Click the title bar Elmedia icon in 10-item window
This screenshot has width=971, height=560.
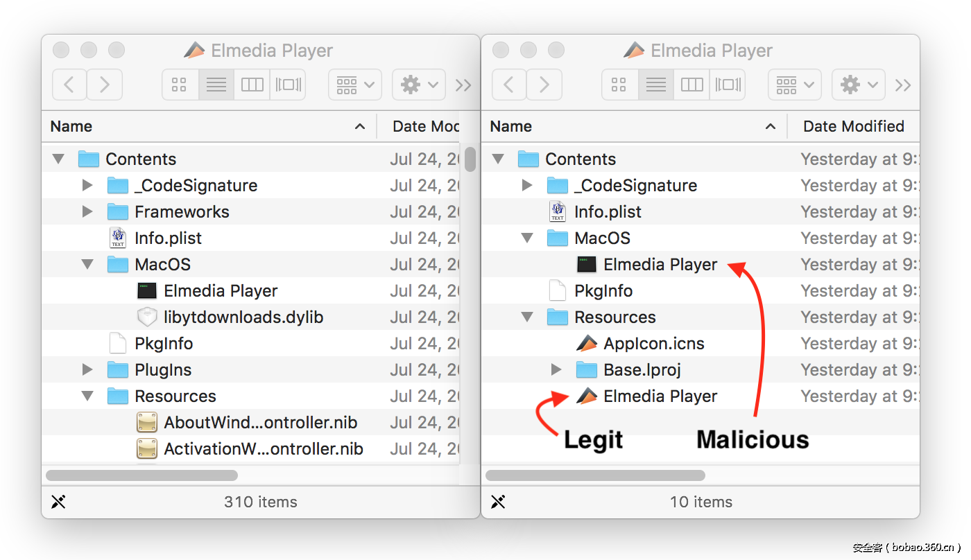(634, 51)
